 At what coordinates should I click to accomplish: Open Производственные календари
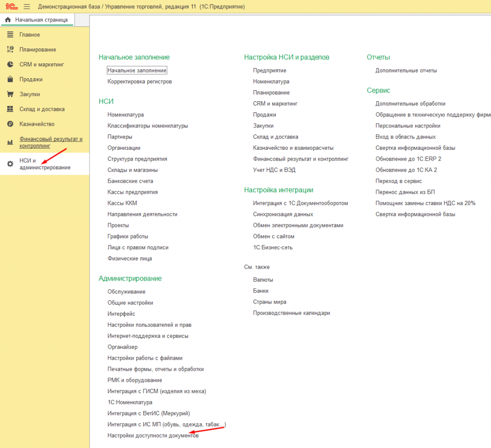coord(292,313)
